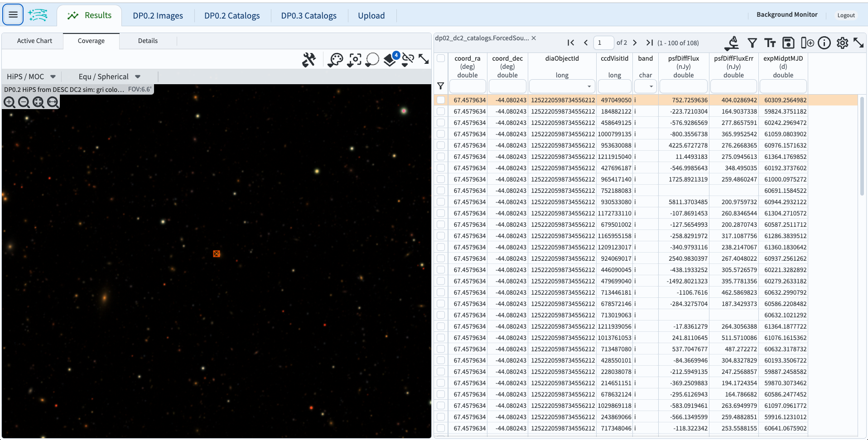Expand the table to full view
The width and height of the screenshot is (868, 440).
859,43
